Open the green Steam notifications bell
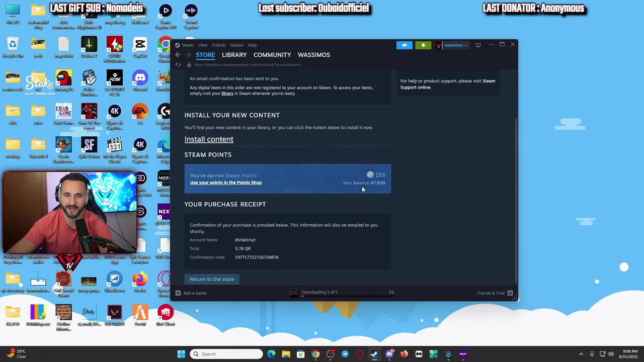 pyautogui.click(x=423, y=45)
